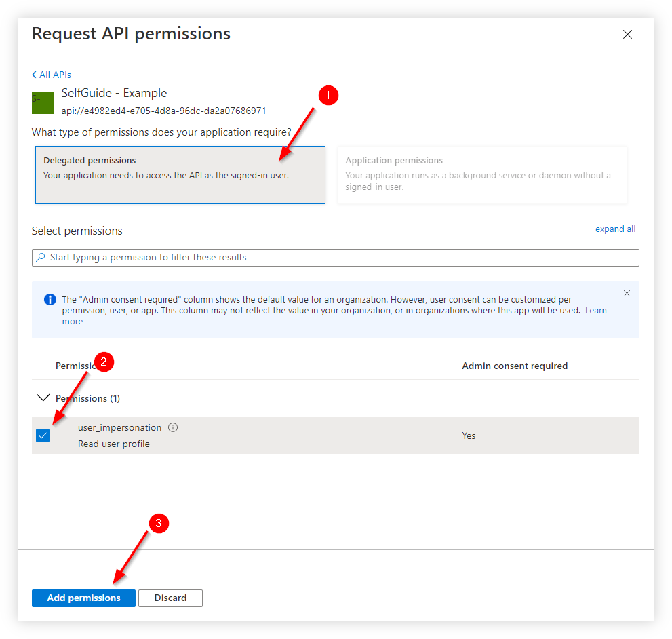Close the Request API permissions pane

pyautogui.click(x=627, y=34)
